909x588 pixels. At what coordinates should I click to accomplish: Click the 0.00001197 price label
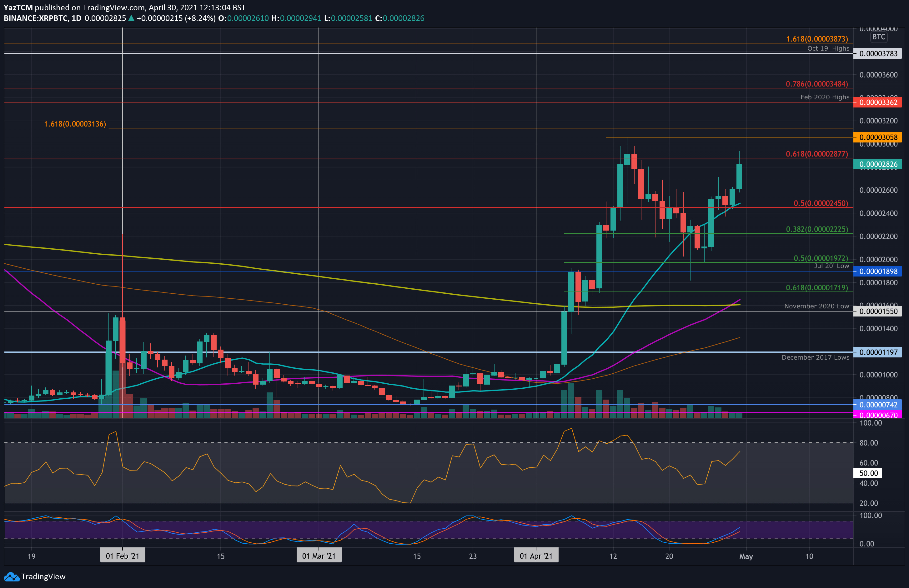(x=878, y=352)
